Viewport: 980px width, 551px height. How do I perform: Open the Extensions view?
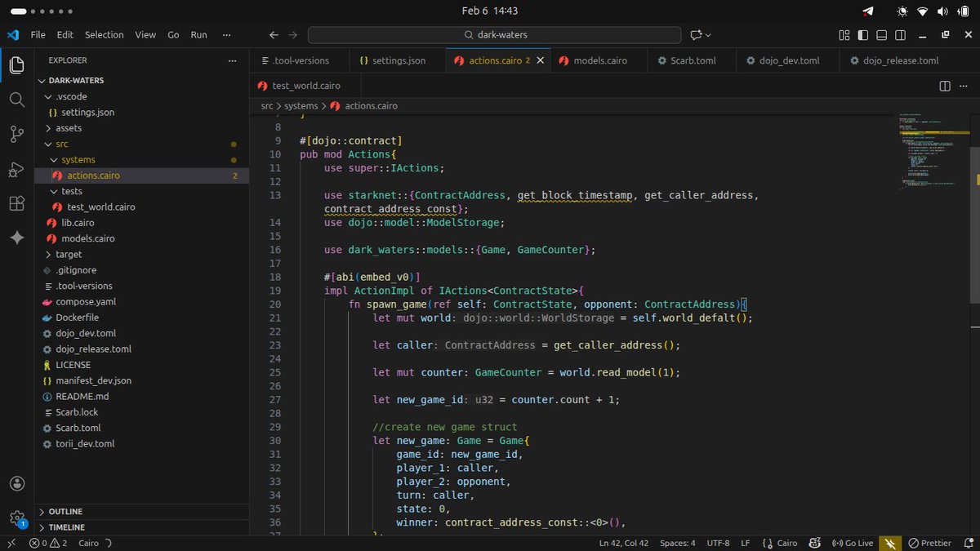tap(16, 204)
